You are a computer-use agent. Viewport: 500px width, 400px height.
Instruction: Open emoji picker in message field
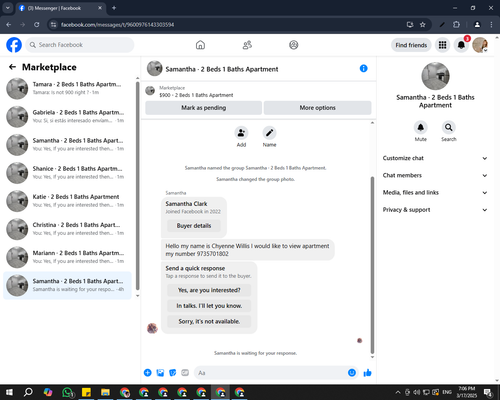point(352,373)
